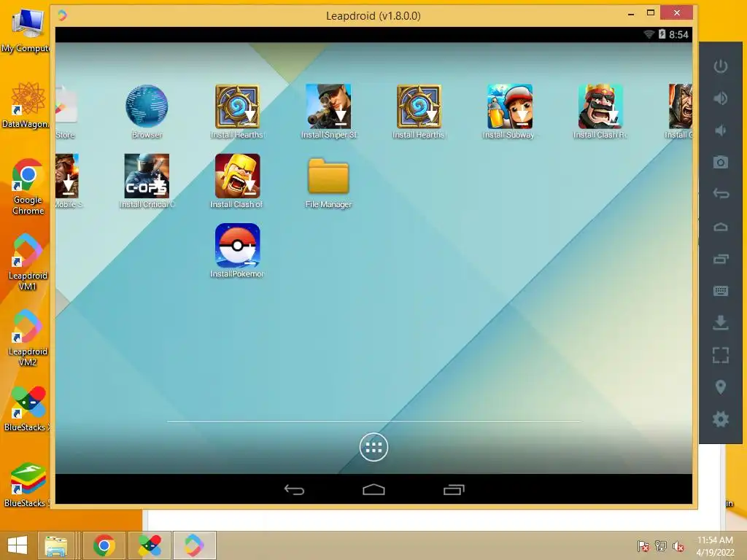
Task: Click back arrow in Leapdroid sidebar
Action: point(720,194)
